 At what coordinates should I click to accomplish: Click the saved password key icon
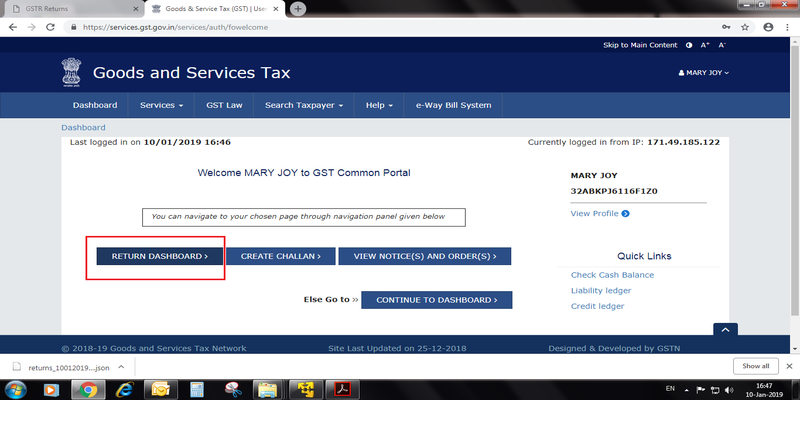(724, 27)
